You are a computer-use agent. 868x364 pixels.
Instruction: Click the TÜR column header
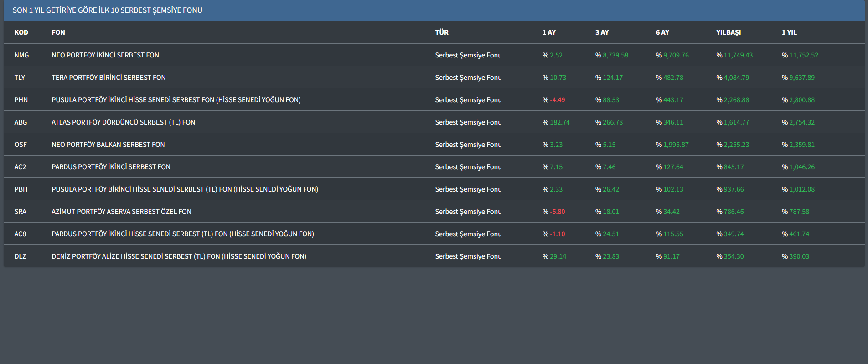click(x=441, y=32)
